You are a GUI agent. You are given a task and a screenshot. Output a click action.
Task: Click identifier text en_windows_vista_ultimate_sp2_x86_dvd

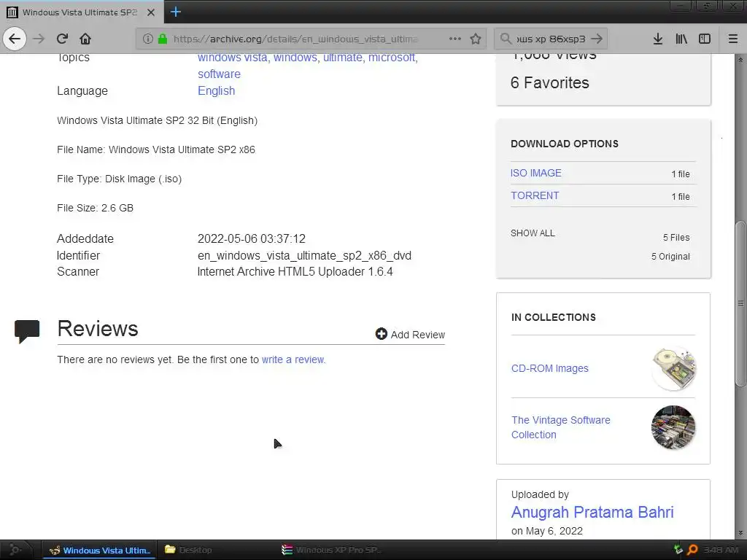click(x=304, y=256)
